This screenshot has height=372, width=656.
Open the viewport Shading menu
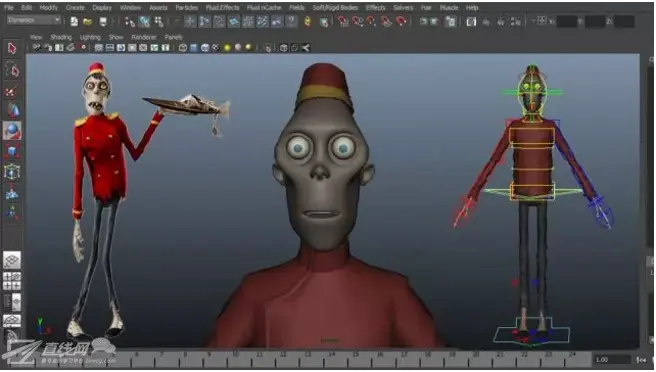(x=61, y=37)
